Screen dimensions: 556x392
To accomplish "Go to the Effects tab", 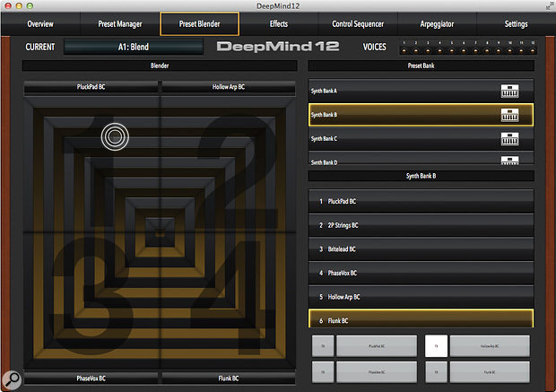I will point(279,24).
